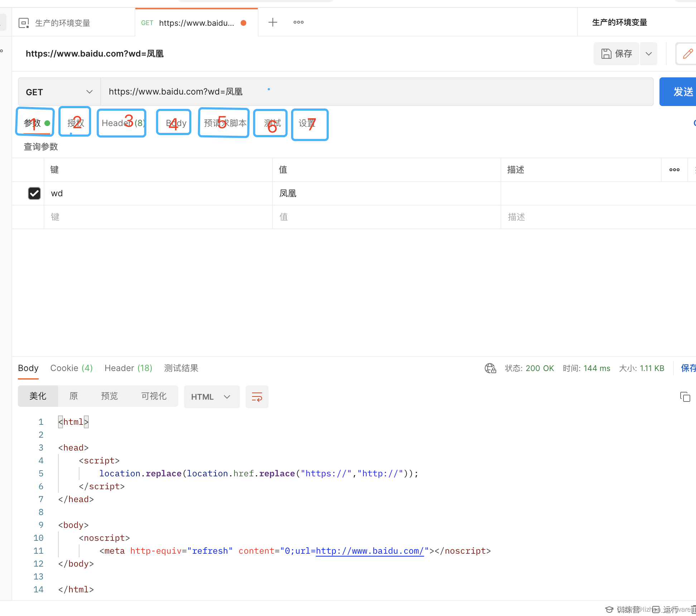Select the response Body tab

[28, 368]
